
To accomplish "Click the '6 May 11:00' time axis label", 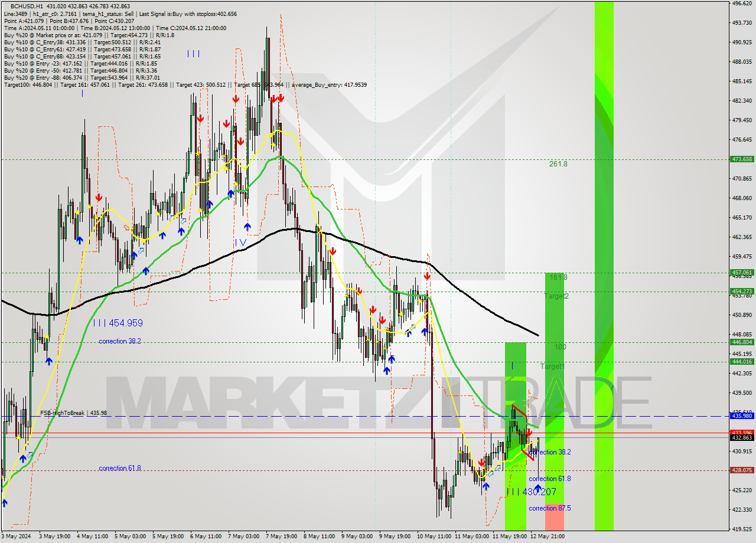I will (x=205, y=537).
